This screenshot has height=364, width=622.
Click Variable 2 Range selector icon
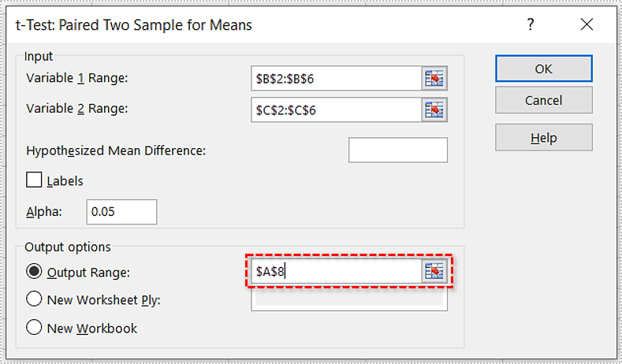[x=434, y=110]
